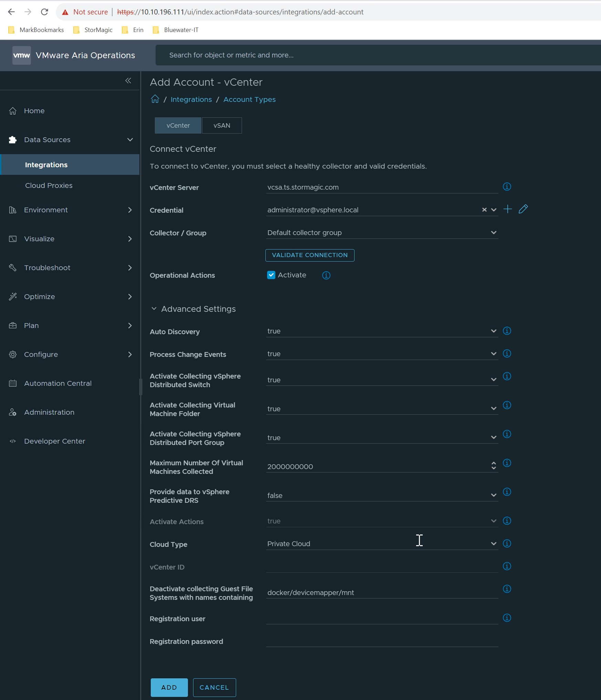
Task: Switch to the vSAN tab
Action: (222, 126)
